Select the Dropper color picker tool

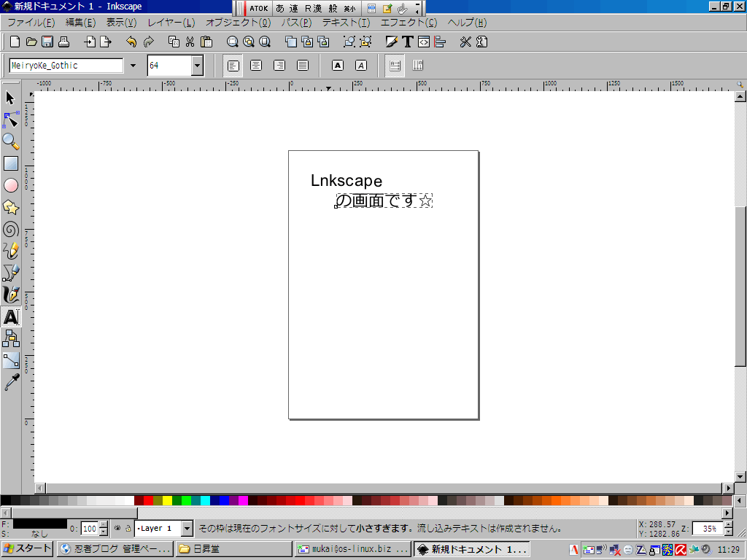tap(10, 382)
